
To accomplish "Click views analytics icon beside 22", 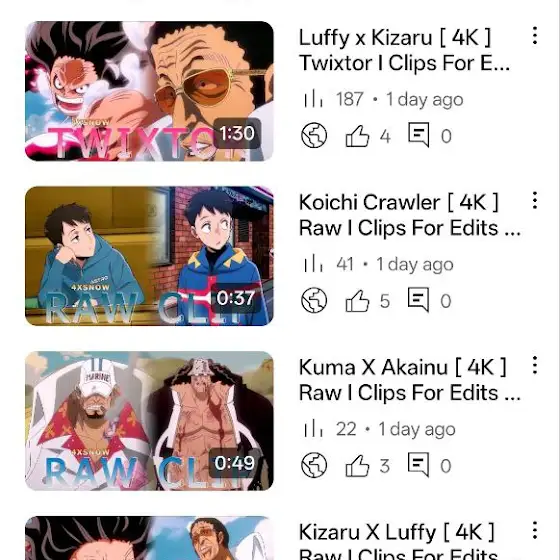I will (x=313, y=429).
